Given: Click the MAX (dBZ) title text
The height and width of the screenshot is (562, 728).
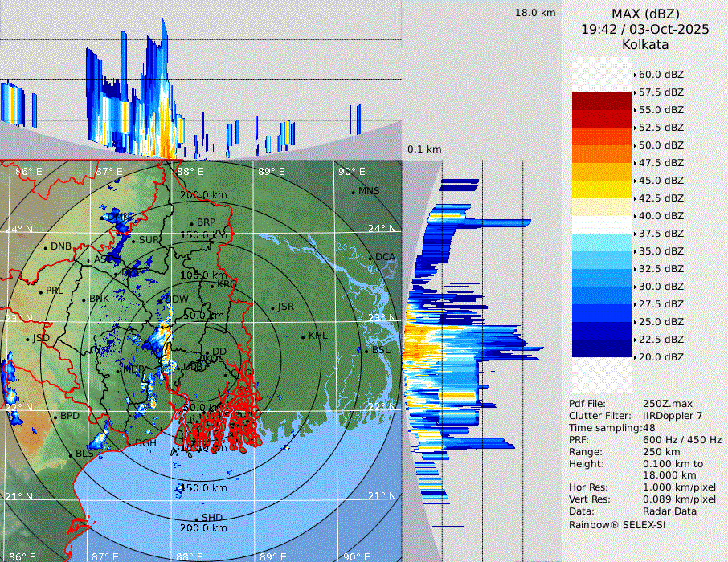Looking at the screenshot, I should (x=645, y=14).
